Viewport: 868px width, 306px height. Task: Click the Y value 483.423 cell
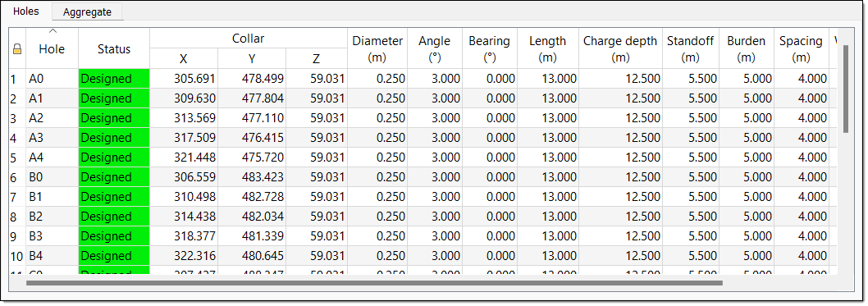[x=252, y=177]
